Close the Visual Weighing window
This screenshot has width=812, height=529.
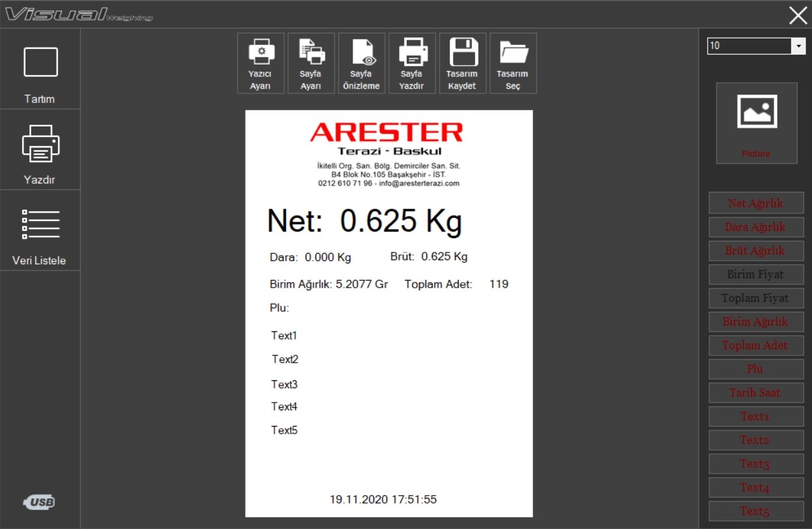point(798,15)
